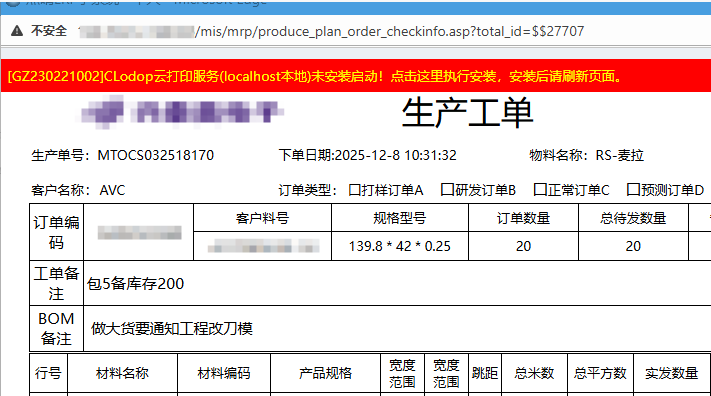Click the address bar URL text

(x=331, y=31)
